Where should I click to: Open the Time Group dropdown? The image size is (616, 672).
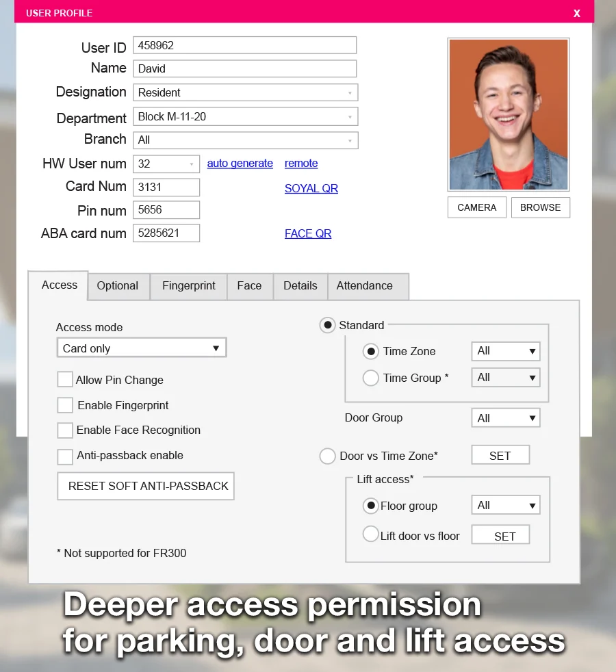pyautogui.click(x=505, y=378)
